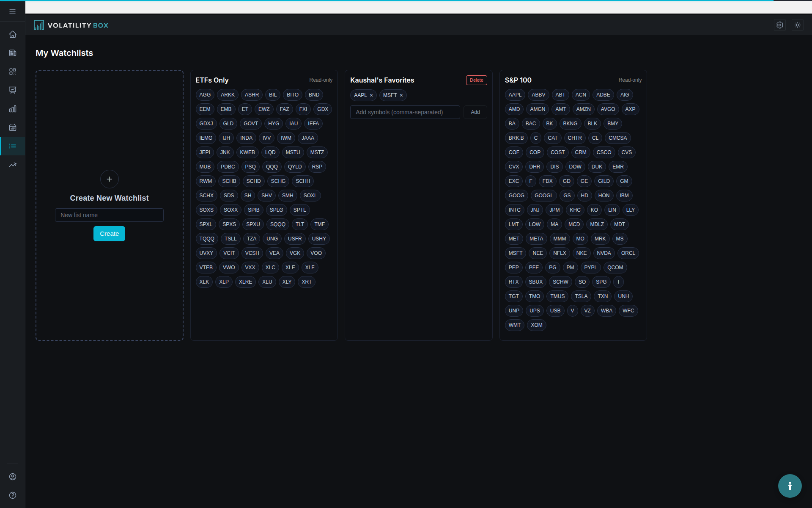Open the help question mark icon
This screenshot has height=508, width=812.
pyautogui.click(x=13, y=495)
